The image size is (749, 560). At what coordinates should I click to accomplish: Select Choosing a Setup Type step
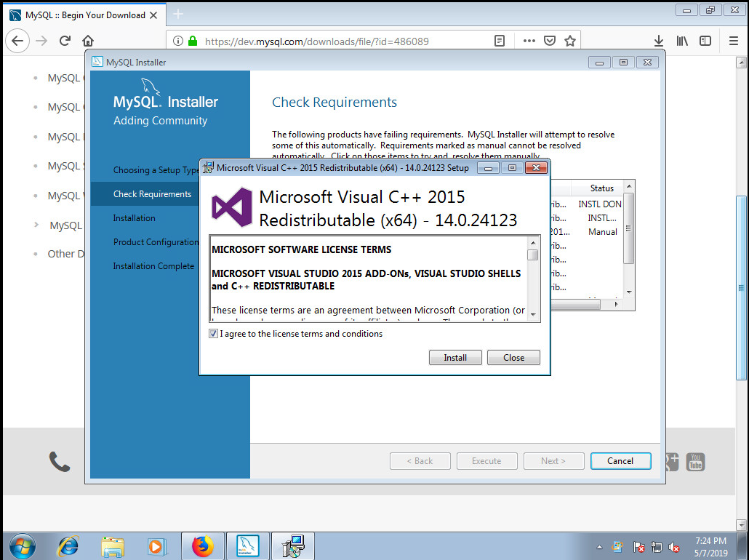(156, 170)
